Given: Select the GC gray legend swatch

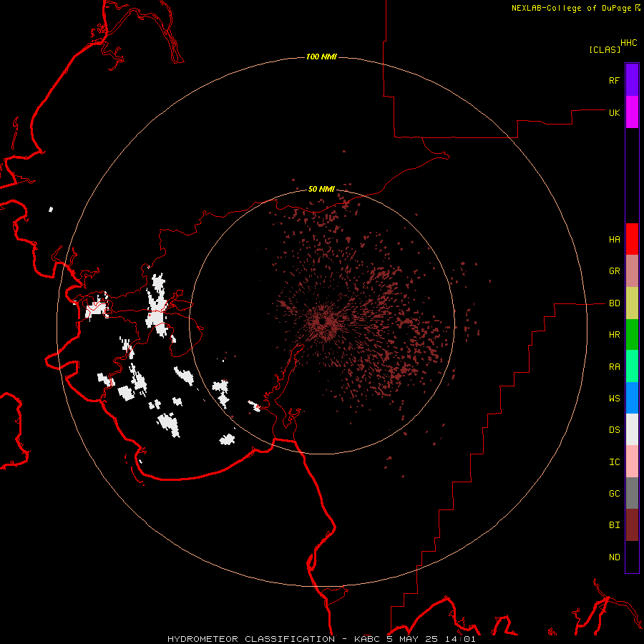Looking at the screenshot, I should click(632, 493).
